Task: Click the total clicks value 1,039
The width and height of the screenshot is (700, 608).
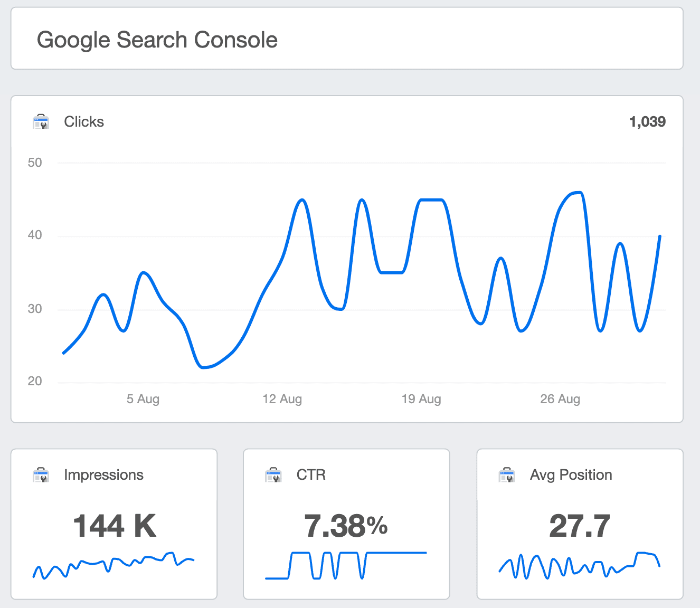Action: pyautogui.click(x=648, y=121)
